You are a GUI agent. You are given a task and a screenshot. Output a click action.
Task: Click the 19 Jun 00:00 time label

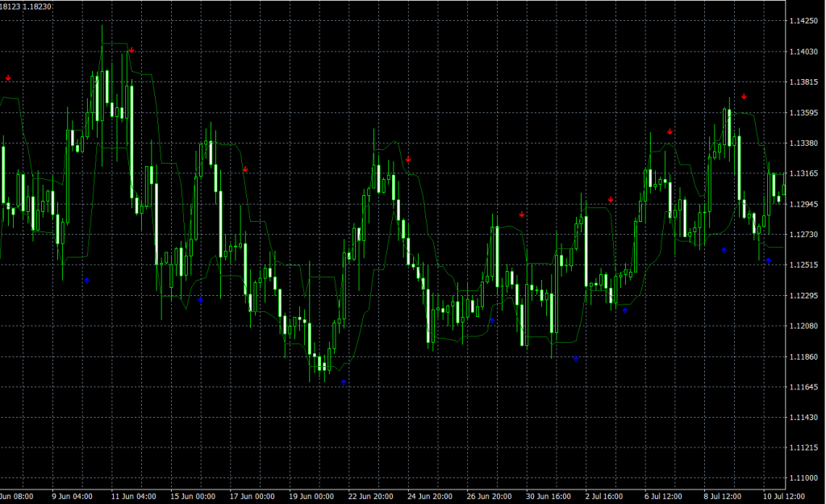tap(311, 496)
